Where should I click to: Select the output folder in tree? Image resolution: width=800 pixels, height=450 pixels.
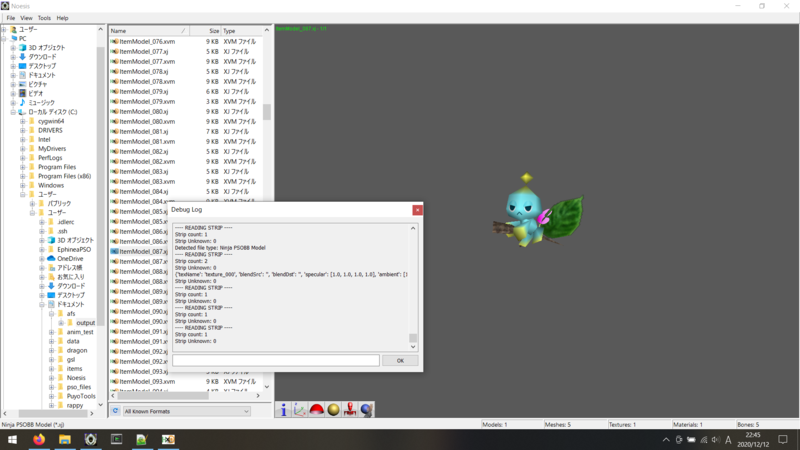85,323
